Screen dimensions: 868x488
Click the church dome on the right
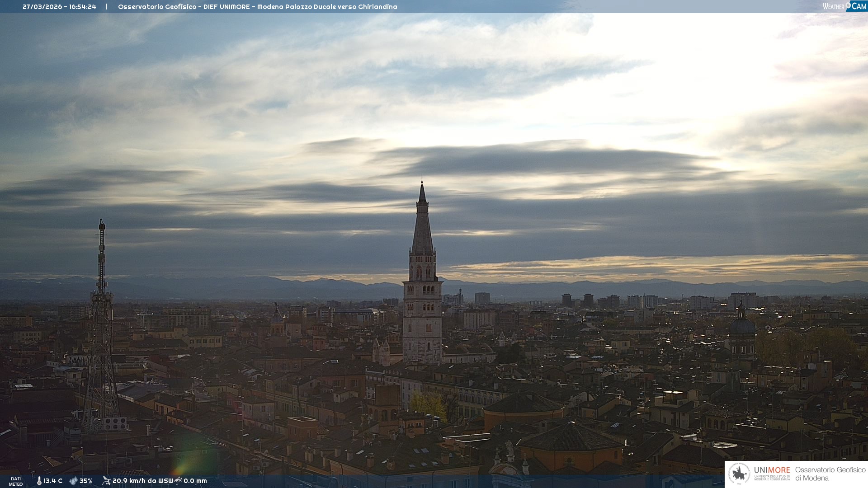742,326
